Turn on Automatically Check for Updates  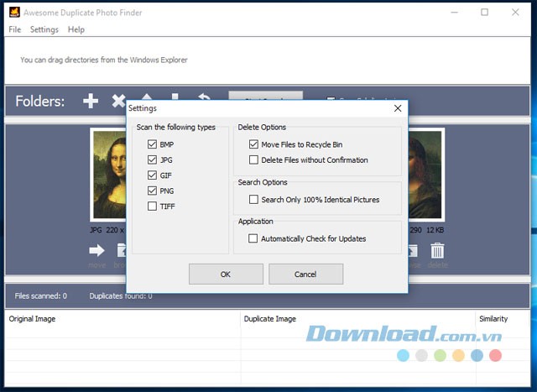253,238
